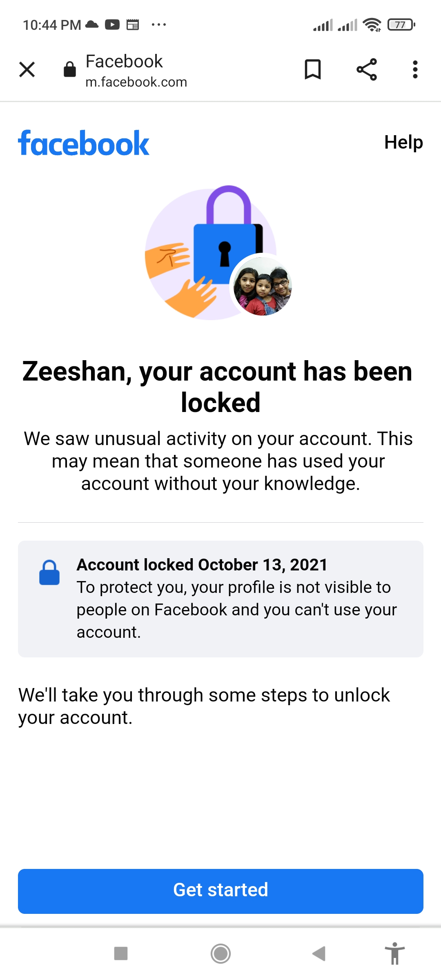Viewport: 441px width, 980px height.
Task: Tap the battery indicator in status bar
Action: click(x=401, y=25)
